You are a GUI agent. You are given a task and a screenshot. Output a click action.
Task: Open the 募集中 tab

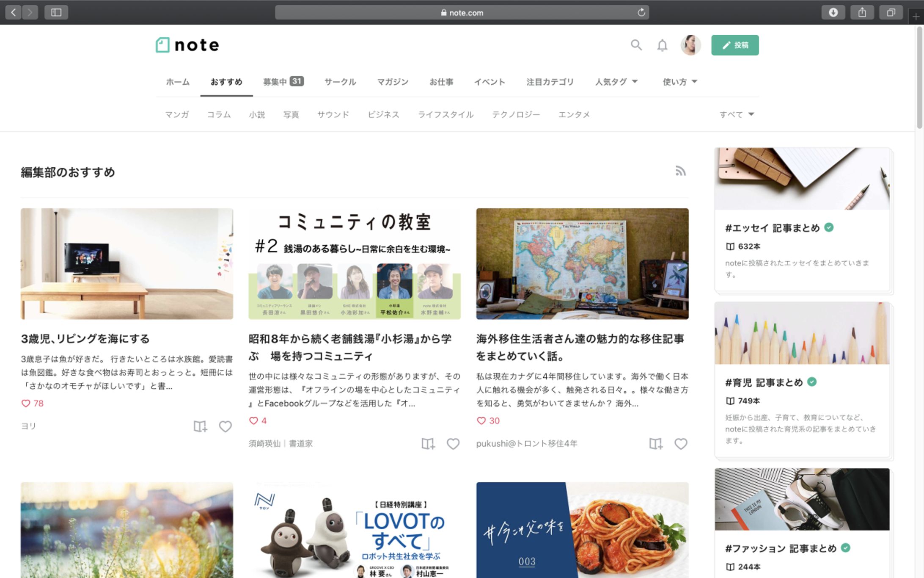point(283,82)
